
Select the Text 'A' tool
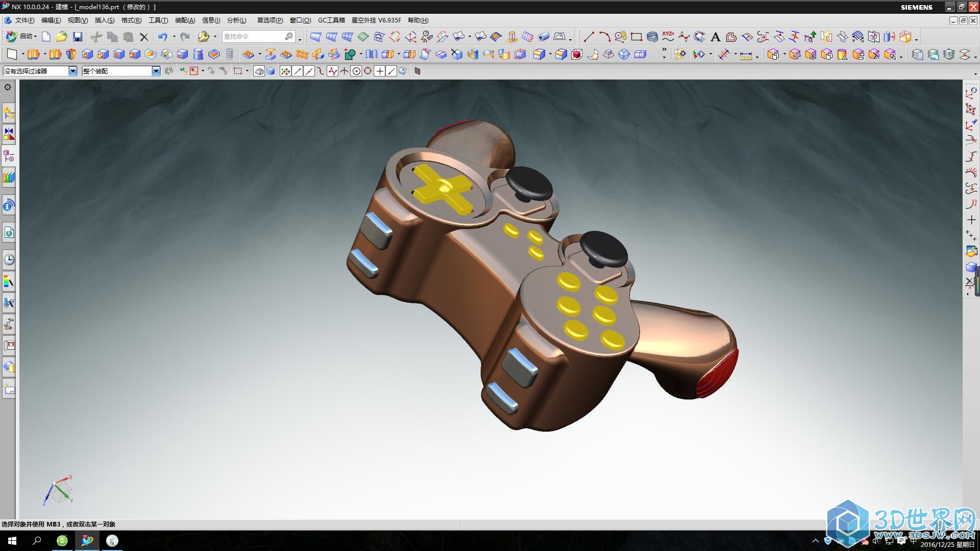click(716, 37)
